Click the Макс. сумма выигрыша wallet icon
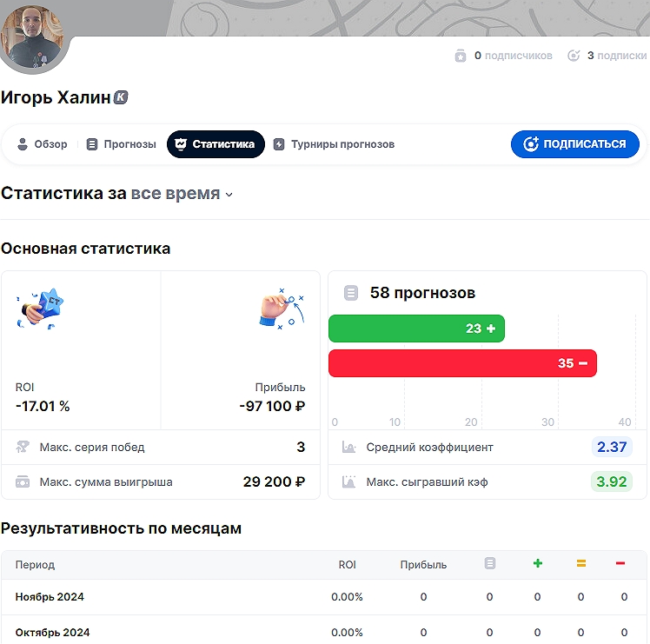Image resolution: width=650 pixels, height=644 pixels. tap(23, 482)
